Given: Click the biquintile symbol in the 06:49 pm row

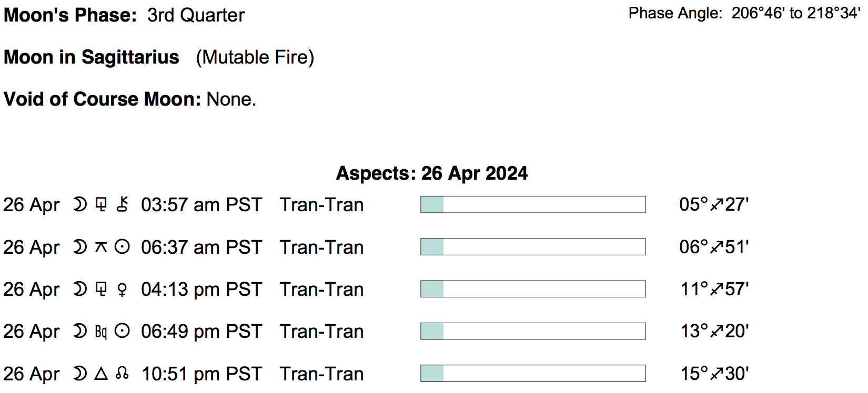Looking at the screenshot, I should [x=101, y=332].
